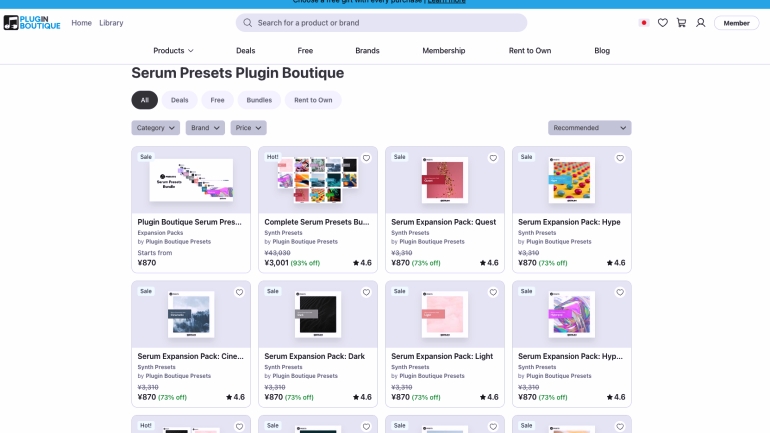Select the Deals filter pill
Viewport: 770px width, 433px height.
179,100
